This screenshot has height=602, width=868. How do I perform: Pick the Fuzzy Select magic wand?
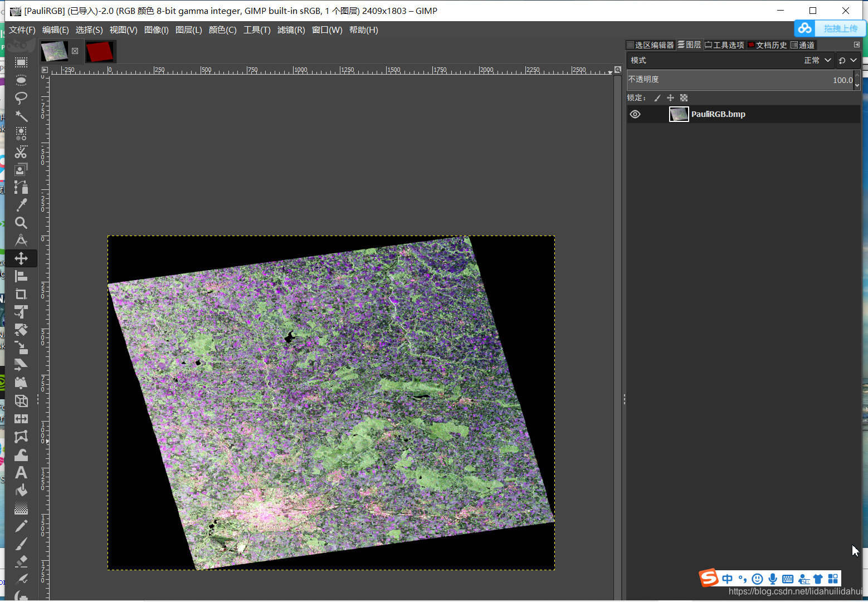(21, 116)
